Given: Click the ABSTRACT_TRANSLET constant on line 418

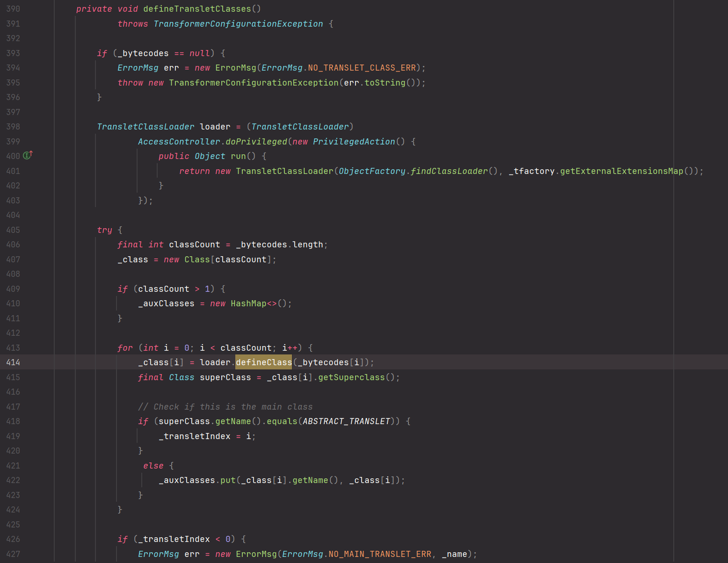Looking at the screenshot, I should pos(346,421).
